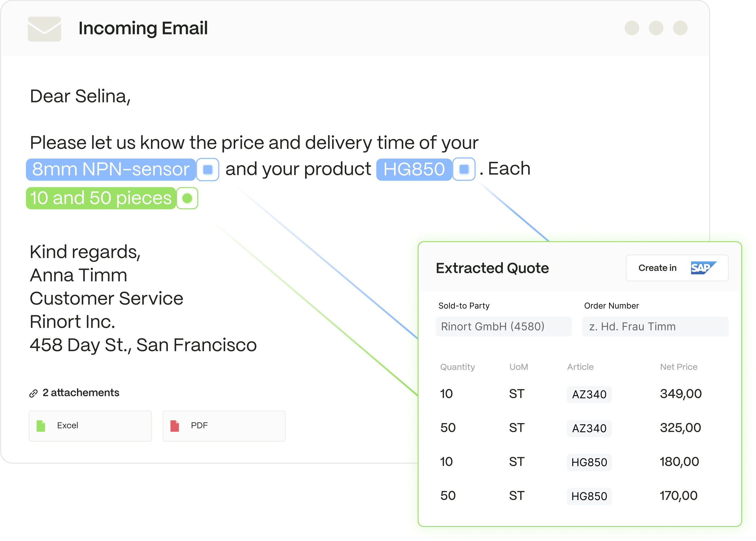Click the first window control dot in the email header
The height and width of the screenshot is (541, 756).
[x=631, y=28]
